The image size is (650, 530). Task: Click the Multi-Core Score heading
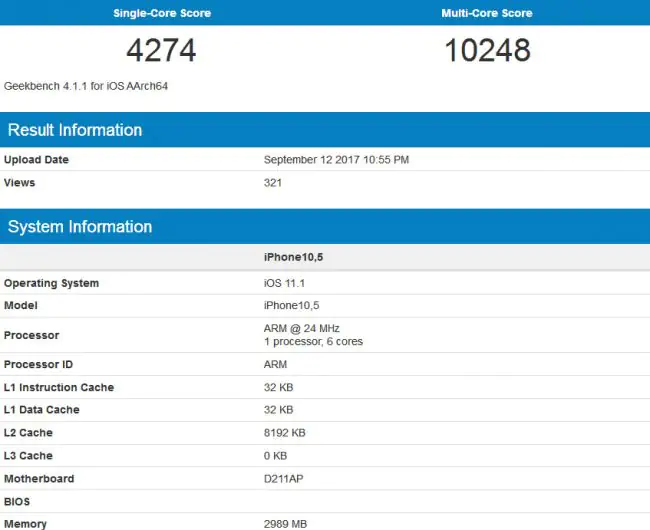487,13
